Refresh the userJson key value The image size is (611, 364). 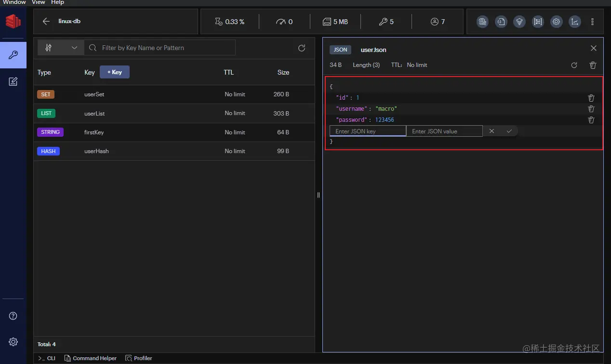click(574, 65)
